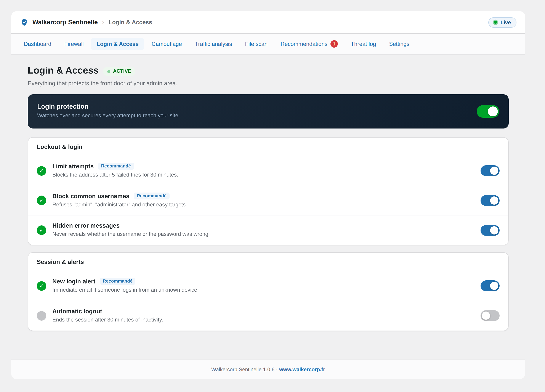545x392 pixels.
Task: Click 'Refuses "admin", "administrator"' description
Action: (120, 204)
